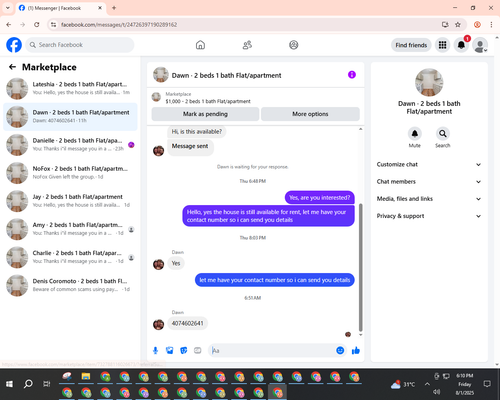Click Find friends button
Viewport: 500px width, 400px height.
click(411, 45)
